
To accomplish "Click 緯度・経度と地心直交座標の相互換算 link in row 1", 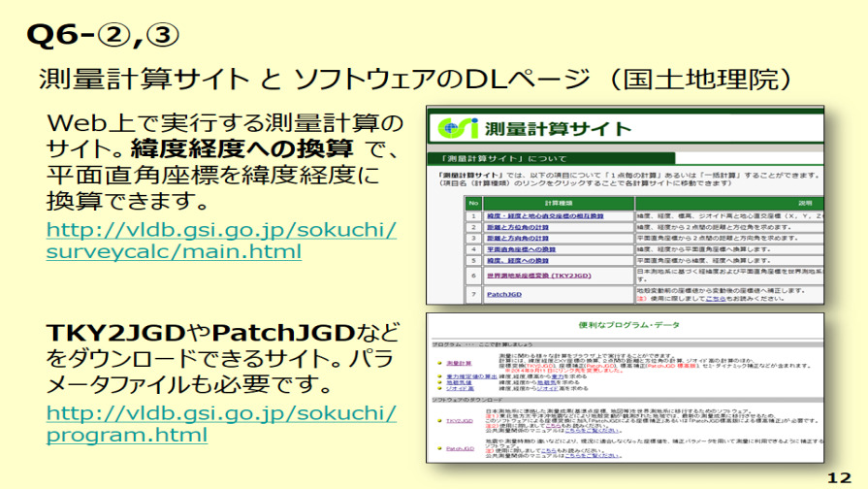I will pos(542,214).
